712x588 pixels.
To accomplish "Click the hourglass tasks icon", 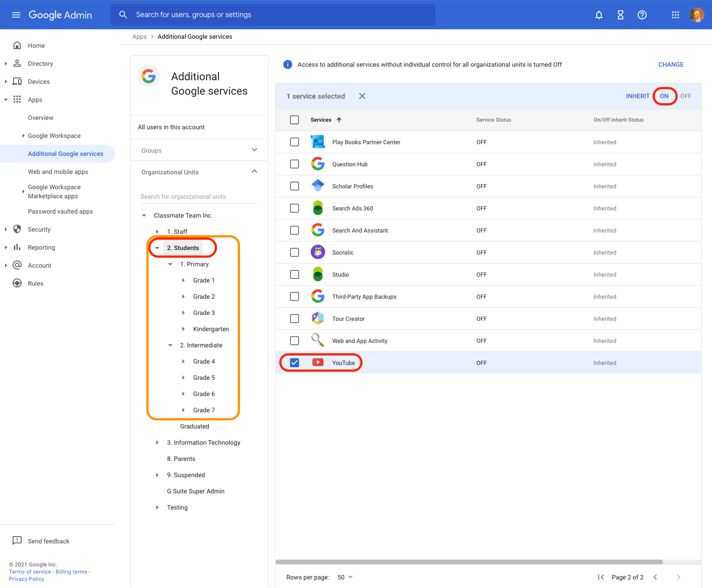I will click(x=620, y=15).
